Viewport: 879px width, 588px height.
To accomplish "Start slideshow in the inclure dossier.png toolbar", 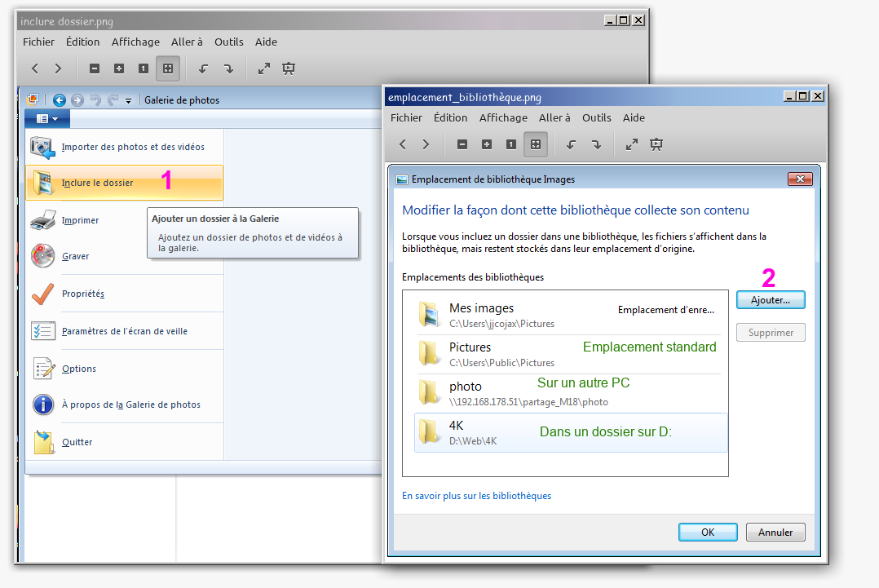I will [288, 69].
